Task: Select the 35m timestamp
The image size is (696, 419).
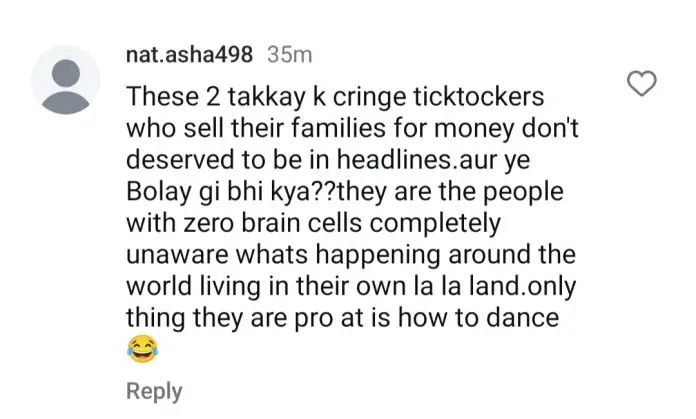Action: (x=290, y=55)
